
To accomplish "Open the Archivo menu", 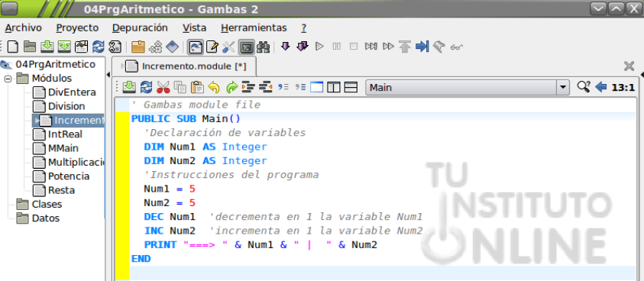I will (x=24, y=28).
